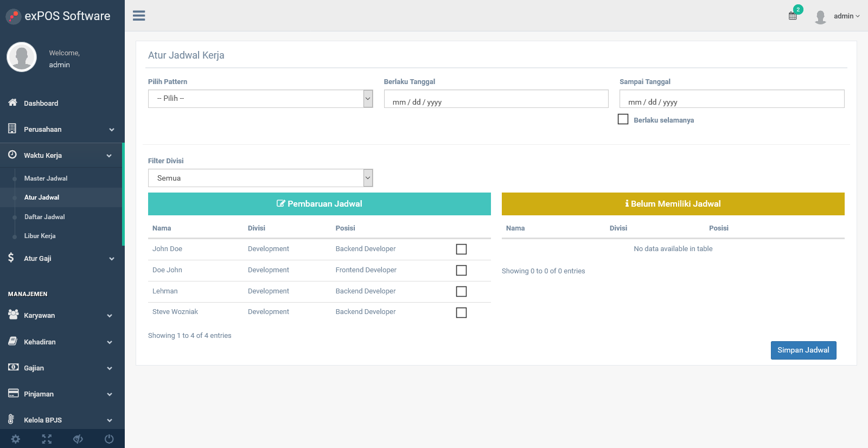Open calendar notifications icon with badge

pos(793,16)
